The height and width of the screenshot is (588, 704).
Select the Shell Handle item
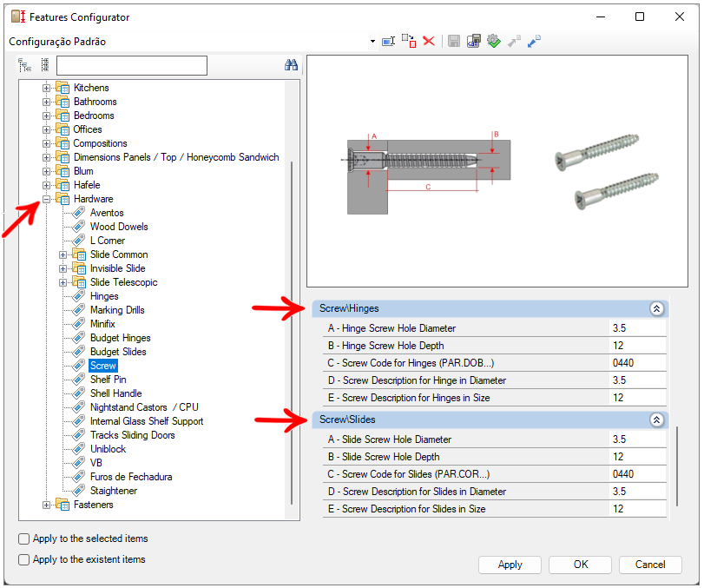[x=115, y=393]
